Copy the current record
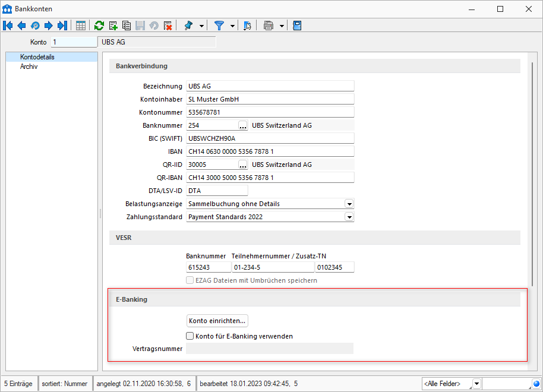The image size is (543, 392). [x=127, y=26]
